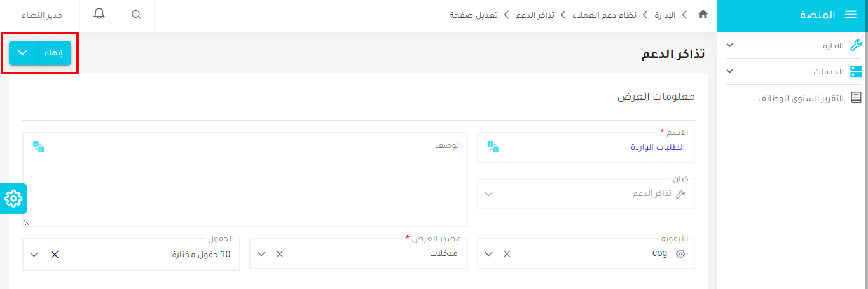Screen dimensions: 868x289
Task: Click the translate icon in الاسم field
Action: tap(493, 147)
